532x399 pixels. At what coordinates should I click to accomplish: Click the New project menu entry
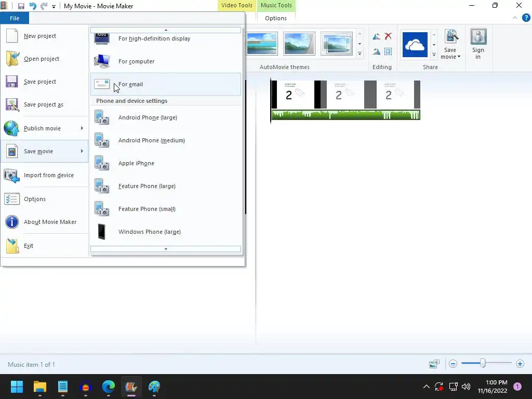[x=45, y=36]
